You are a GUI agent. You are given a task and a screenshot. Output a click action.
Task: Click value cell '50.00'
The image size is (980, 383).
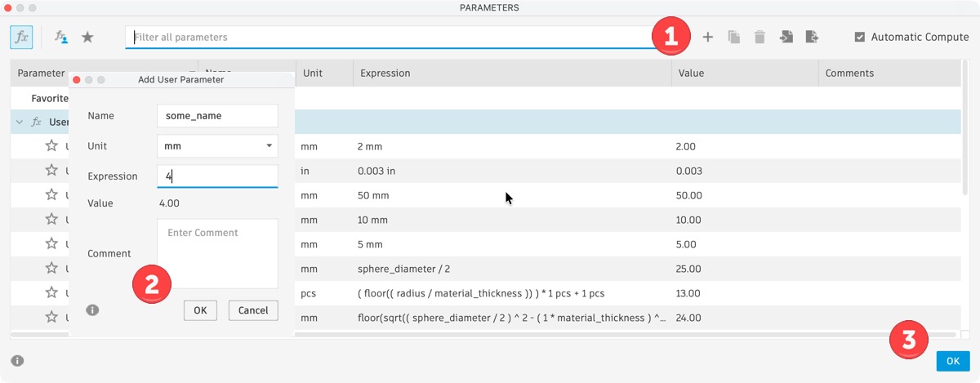click(x=689, y=195)
